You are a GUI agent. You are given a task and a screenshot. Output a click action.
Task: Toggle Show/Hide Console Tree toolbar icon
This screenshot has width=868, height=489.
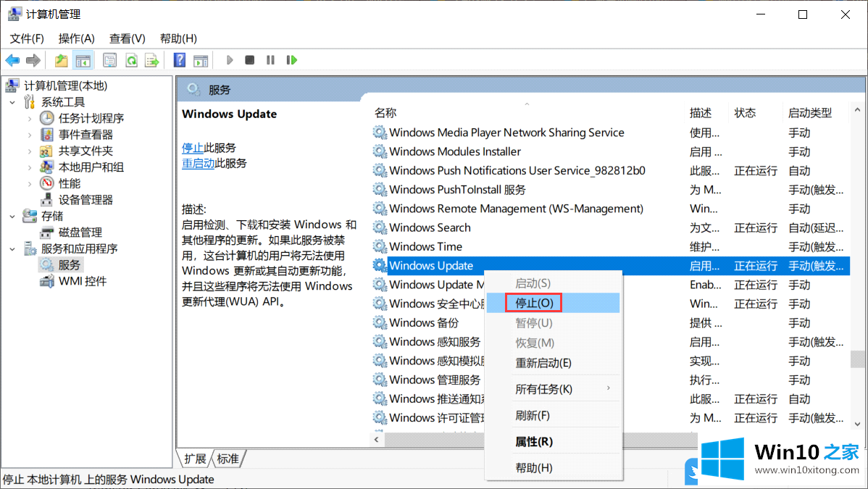tap(83, 60)
